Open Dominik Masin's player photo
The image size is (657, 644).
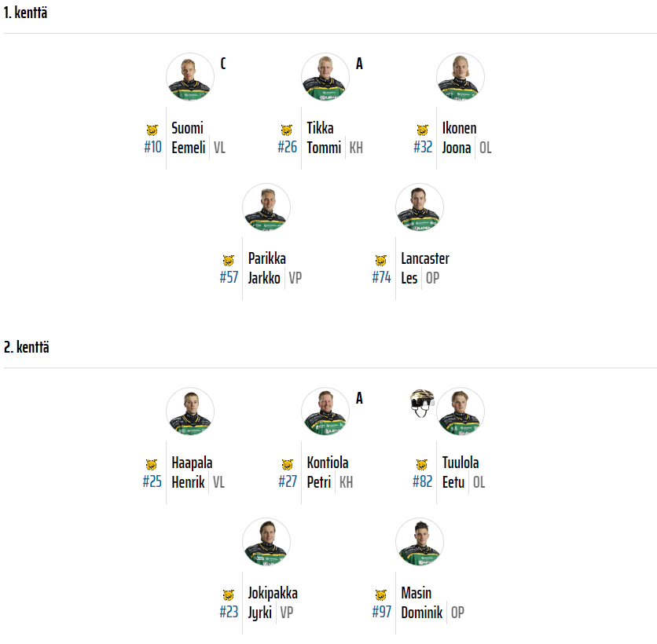[x=420, y=542]
